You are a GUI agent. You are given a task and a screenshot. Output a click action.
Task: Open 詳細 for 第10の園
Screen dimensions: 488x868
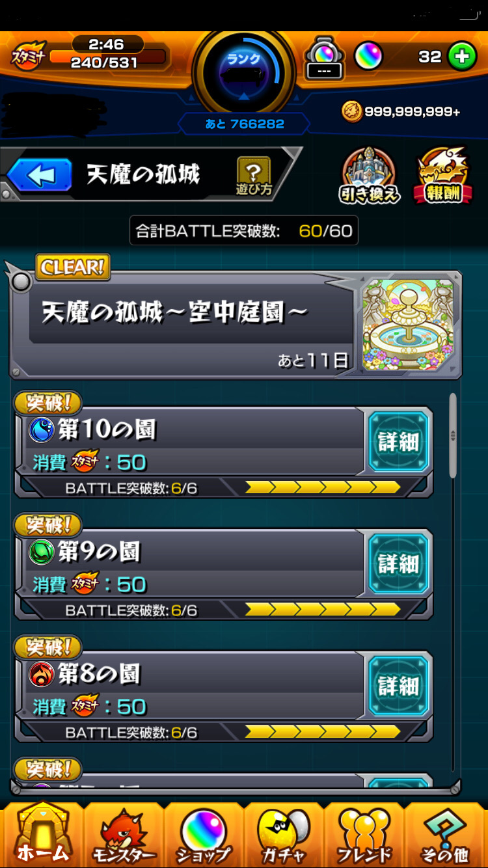(398, 442)
